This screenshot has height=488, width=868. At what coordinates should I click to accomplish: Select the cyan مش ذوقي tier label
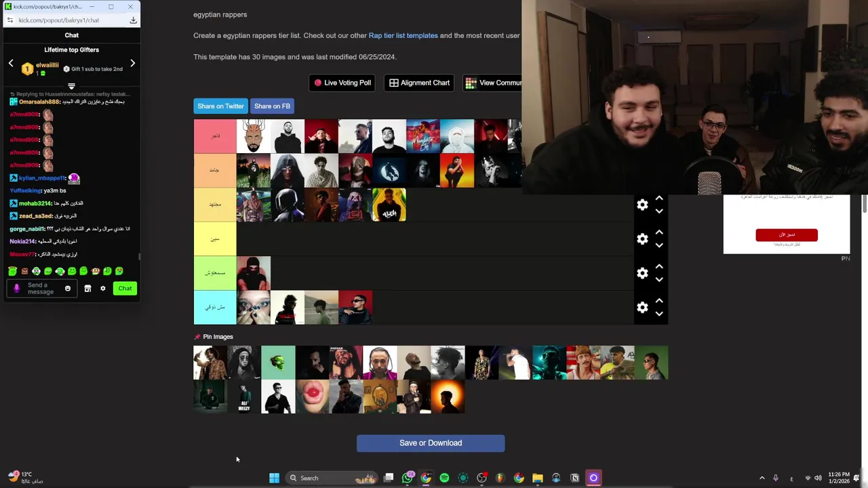coord(215,307)
